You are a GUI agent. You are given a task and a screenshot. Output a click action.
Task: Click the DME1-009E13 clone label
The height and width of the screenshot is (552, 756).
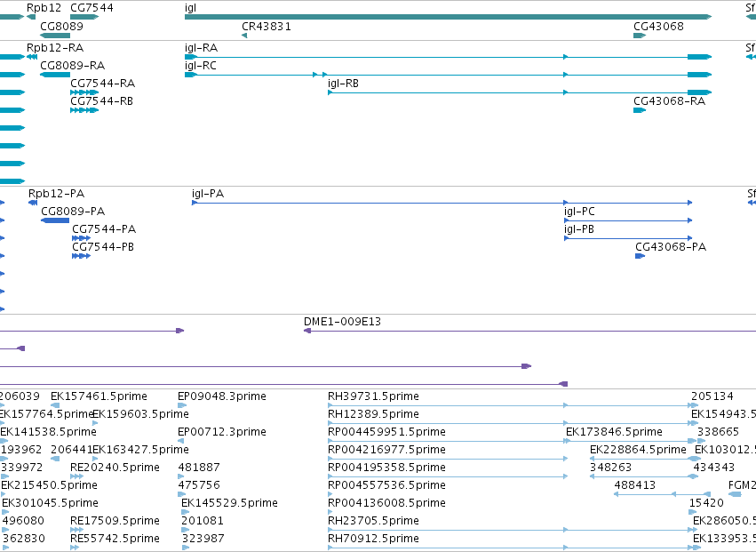[342, 322]
